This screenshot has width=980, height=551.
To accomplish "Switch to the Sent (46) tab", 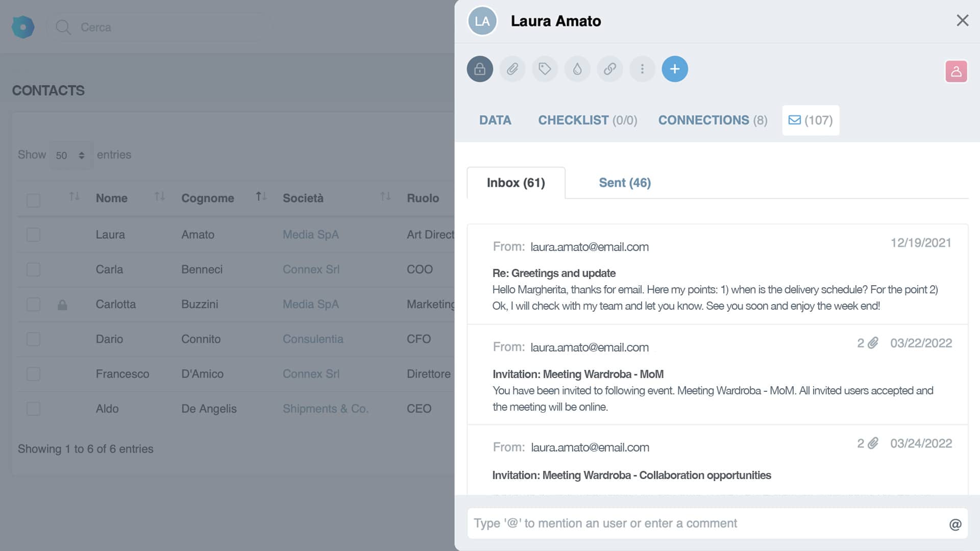I will pyautogui.click(x=625, y=183).
